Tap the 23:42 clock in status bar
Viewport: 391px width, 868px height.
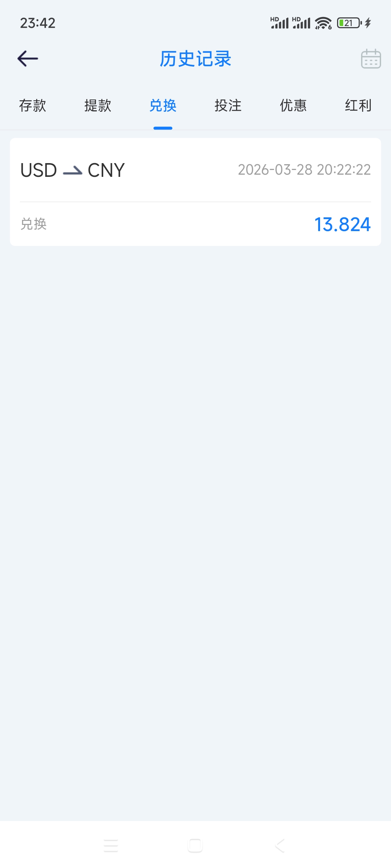[x=38, y=23]
